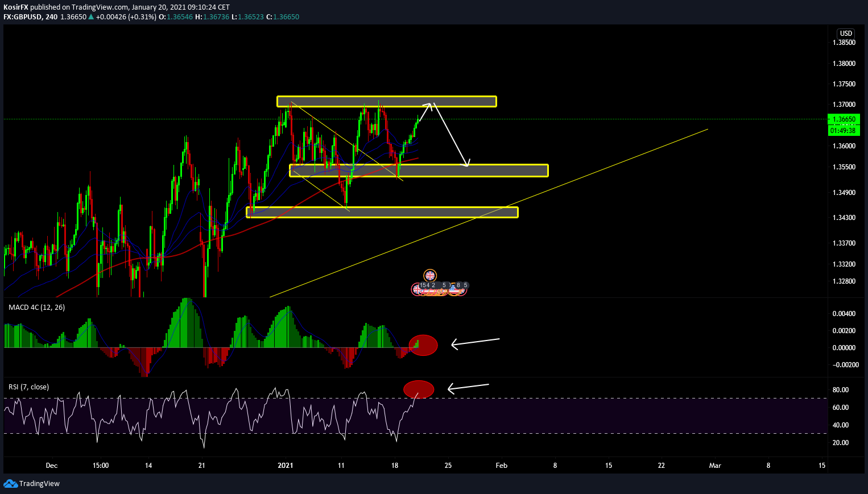Image resolution: width=868 pixels, height=494 pixels.
Task: Click the close value C:1.36650 in header
Action: click(283, 17)
